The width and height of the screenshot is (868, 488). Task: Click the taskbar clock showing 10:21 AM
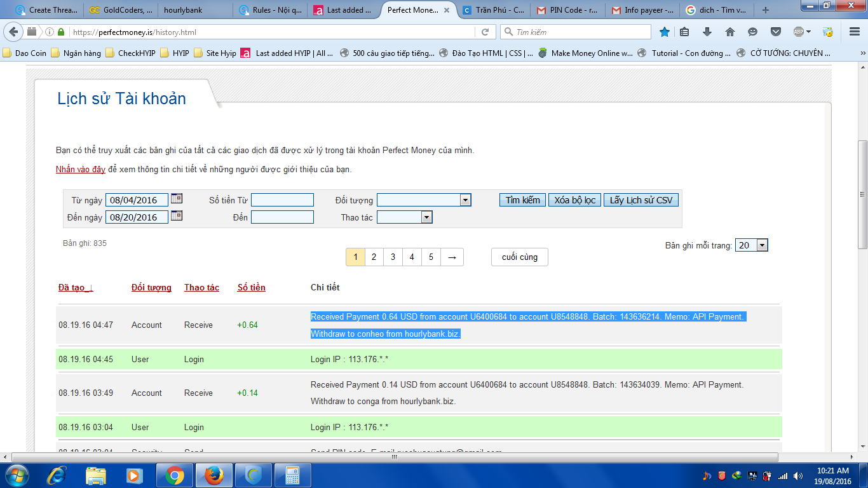point(834,476)
